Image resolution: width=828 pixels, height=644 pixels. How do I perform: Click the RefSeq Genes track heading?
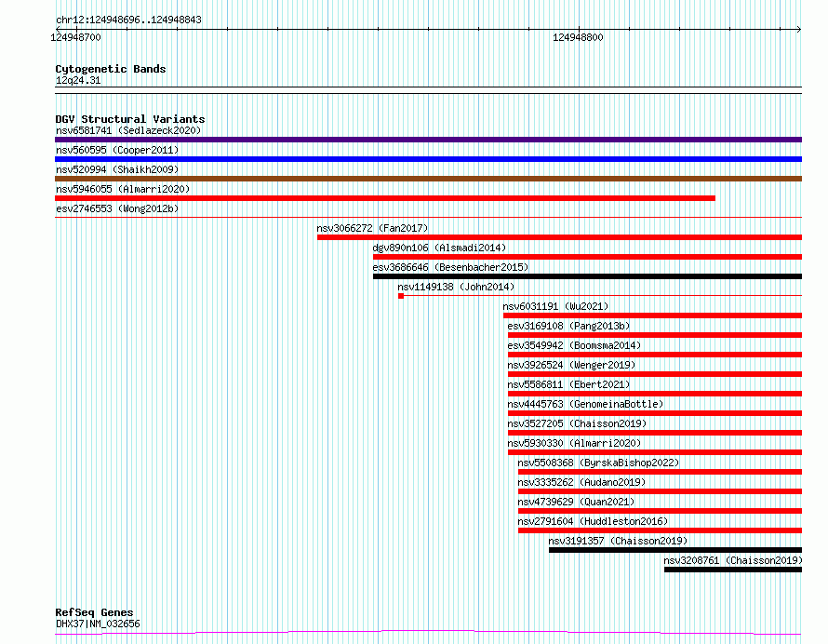pos(94,612)
